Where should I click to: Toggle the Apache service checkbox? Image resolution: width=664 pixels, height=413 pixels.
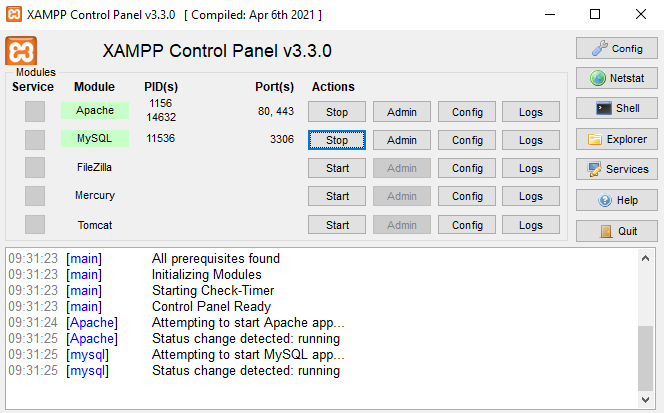tap(35, 111)
